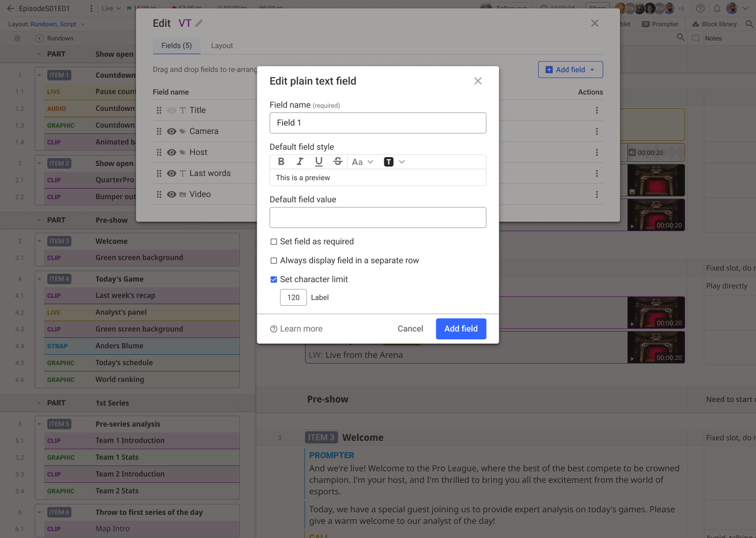
Task: Toggle visibility eye for Video field
Action: (x=172, y=194)
